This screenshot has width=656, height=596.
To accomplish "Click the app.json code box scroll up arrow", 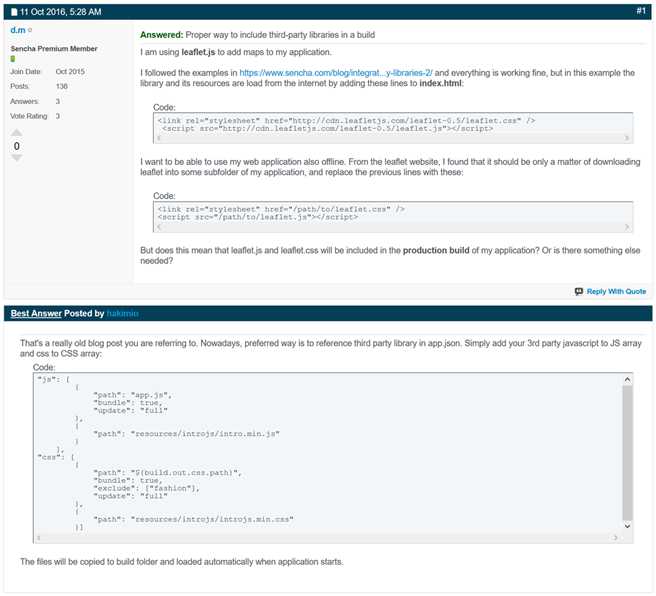I will point(627,380).
